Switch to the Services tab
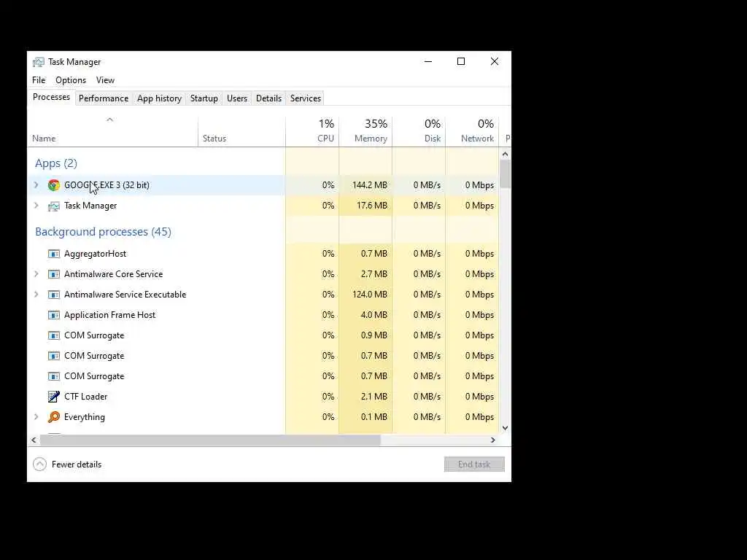This screenshot has width=747, height=560. tap(306, 98)
